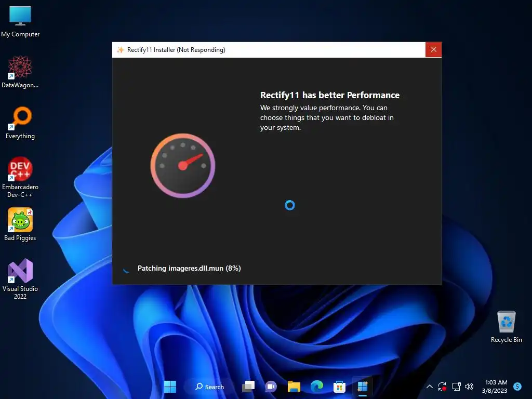This screenshot has height=399, width=532.
Task: Open the DataWagon desktop shortcut
Action: point(20,72)
